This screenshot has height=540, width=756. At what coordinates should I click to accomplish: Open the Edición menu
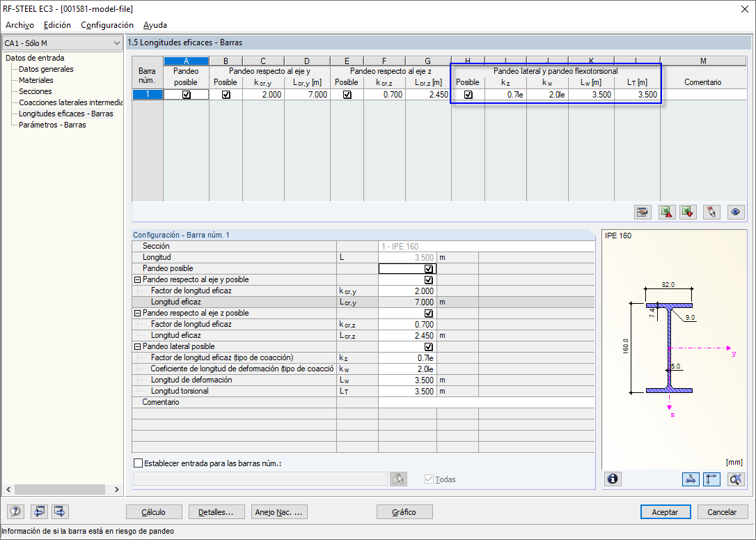click(x=57, y=25)
